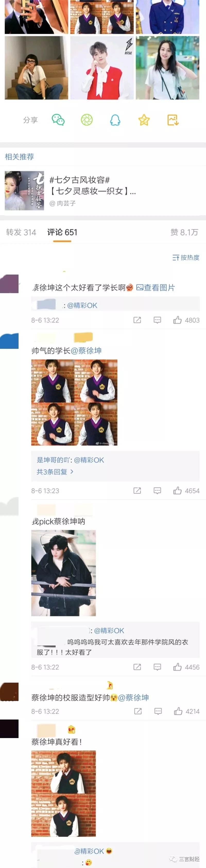The width and height of the screenshot is (206, 868).
Task: Open 按热度 sort order selector
Action: [x=186, y=258]
